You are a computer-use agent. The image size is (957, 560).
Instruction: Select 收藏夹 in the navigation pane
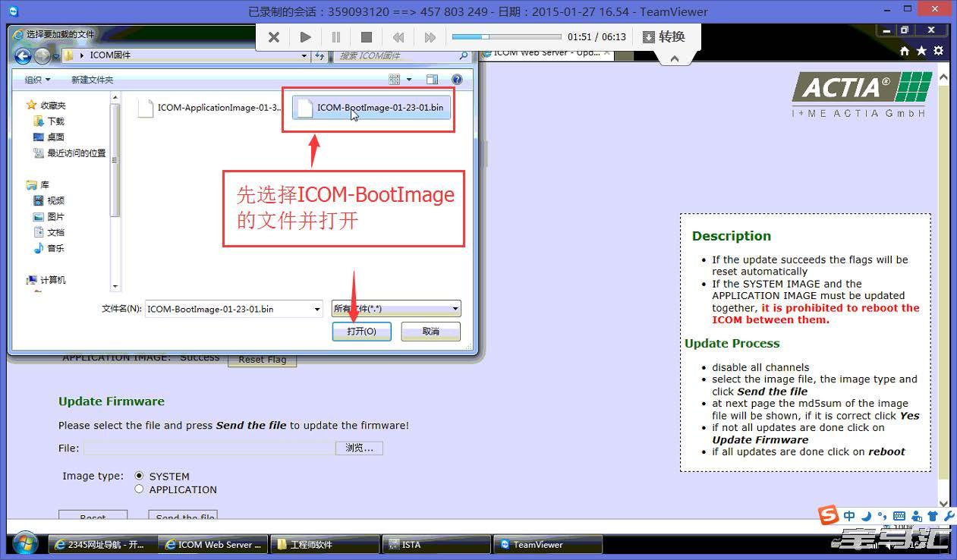tap(46, 105)
